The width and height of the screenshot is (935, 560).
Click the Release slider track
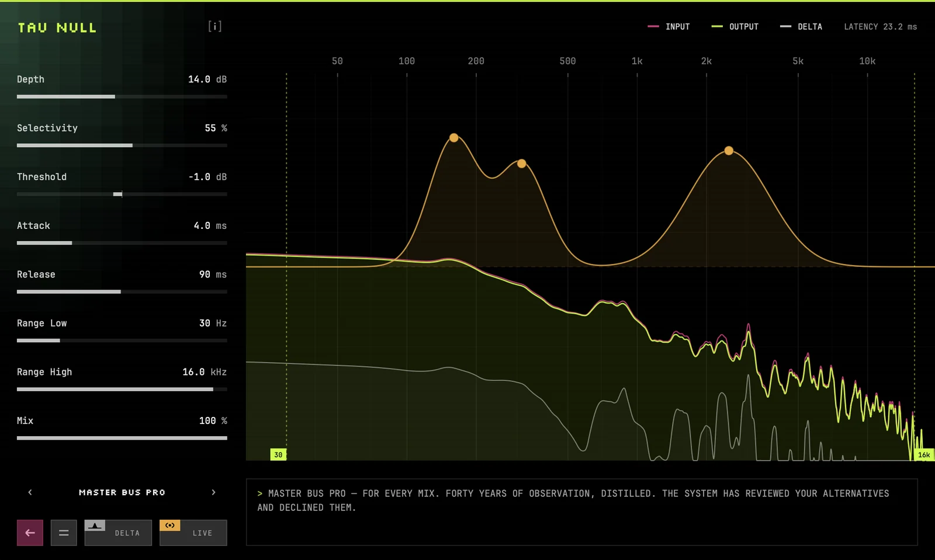point(122,291)
